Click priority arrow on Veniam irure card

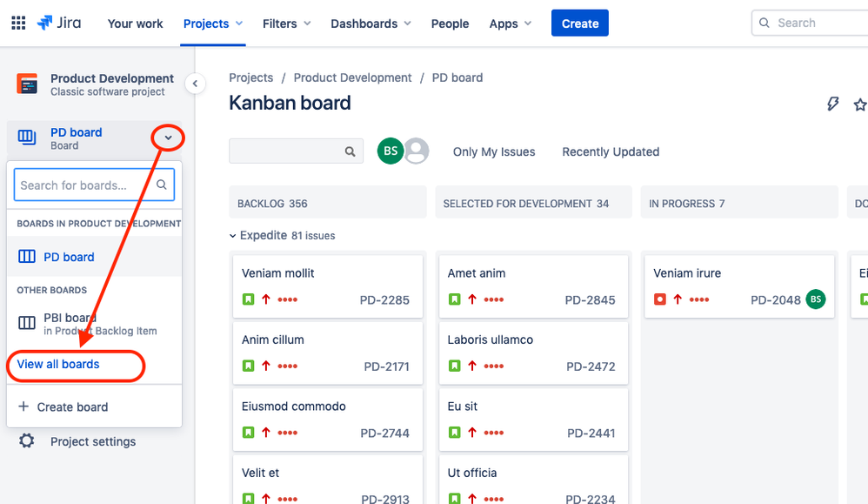pyautogui.click(x=678, y=299)
